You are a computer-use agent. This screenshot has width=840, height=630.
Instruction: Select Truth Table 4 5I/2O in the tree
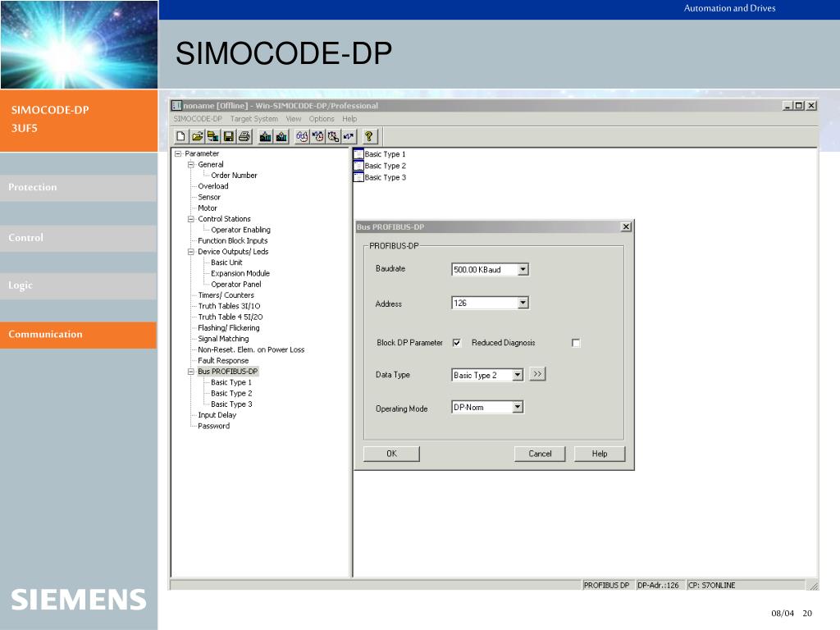(x=231, y=317)
